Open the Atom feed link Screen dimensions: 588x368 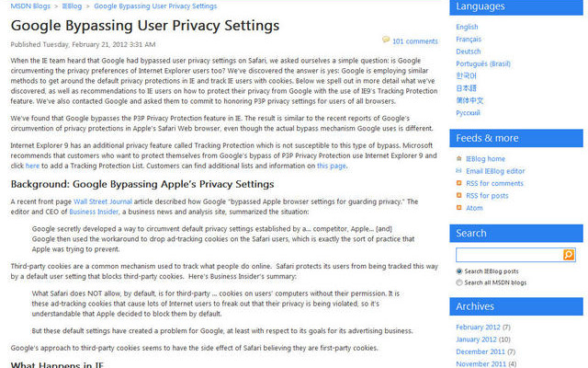[474, 208]
